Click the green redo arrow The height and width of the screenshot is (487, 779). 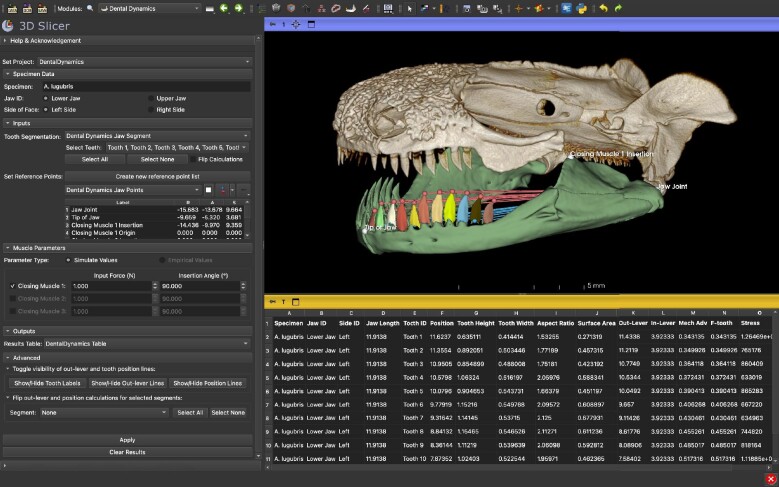pyautogui.click(x=618, y=8)
